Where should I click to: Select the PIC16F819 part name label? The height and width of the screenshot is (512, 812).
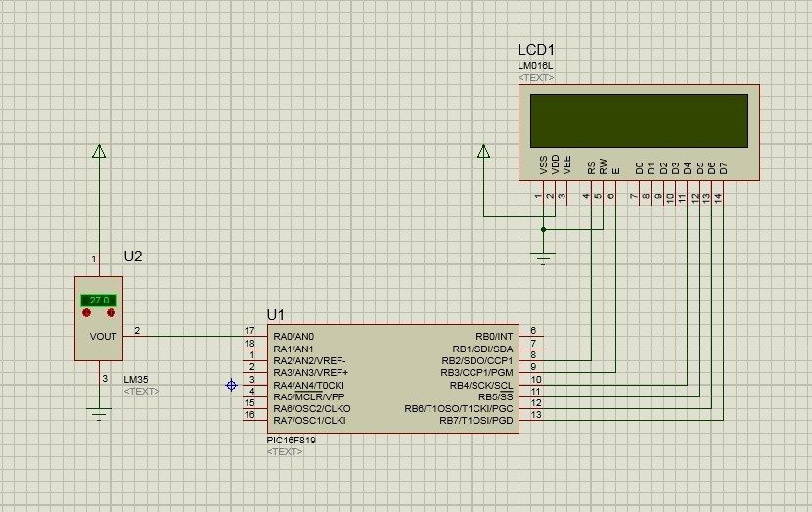291,440
